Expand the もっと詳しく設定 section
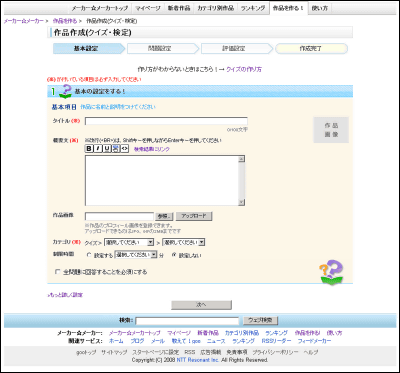The image size is (400, 373). (65, 295)
